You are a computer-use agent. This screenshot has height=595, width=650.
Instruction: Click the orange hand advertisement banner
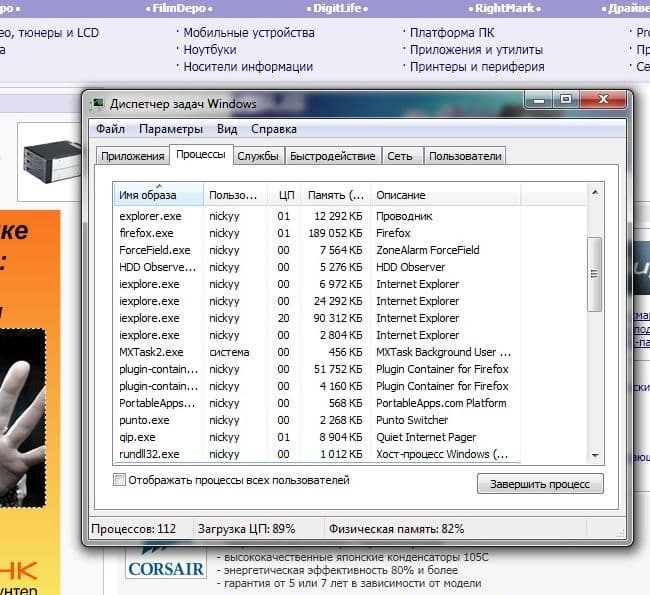[x=30, y=402]
